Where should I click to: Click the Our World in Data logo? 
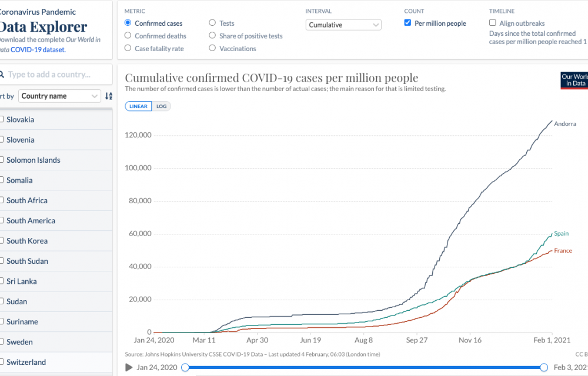click(x=574, y=80)
